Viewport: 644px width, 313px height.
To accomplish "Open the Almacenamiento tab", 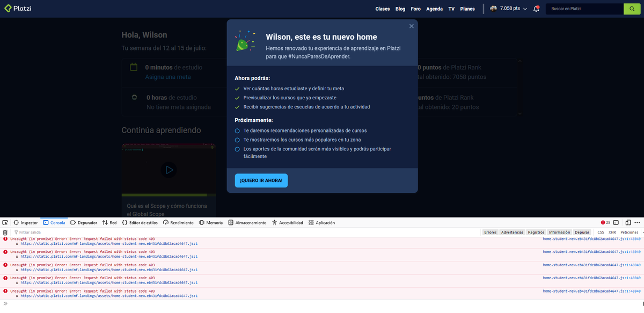I will pos(247,222).
